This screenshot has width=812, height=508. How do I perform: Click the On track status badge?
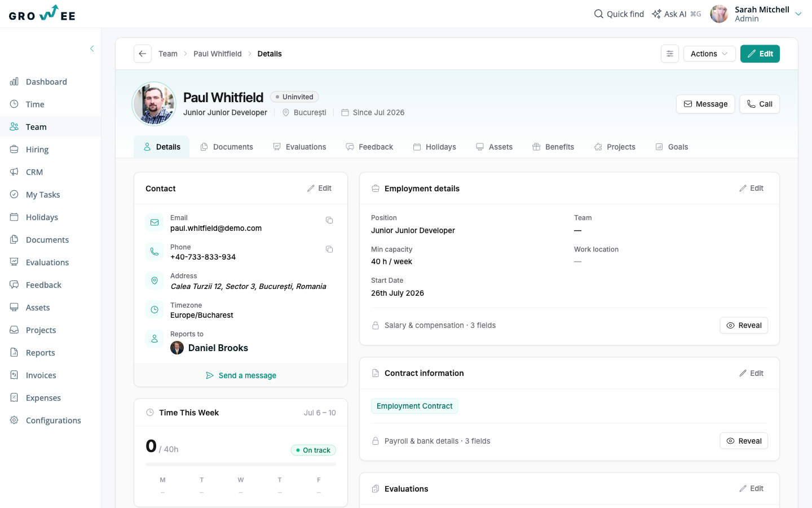(314, 450)
